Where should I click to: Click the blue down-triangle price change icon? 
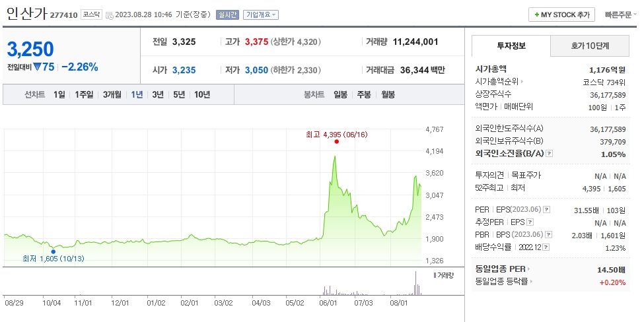pyautogui.click(x=38, y=67)
